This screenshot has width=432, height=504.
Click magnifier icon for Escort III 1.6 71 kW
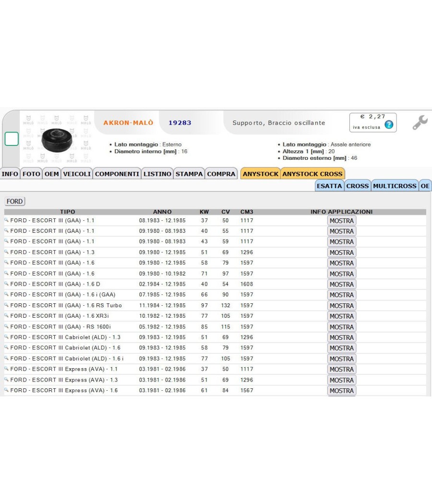point(6,273)
